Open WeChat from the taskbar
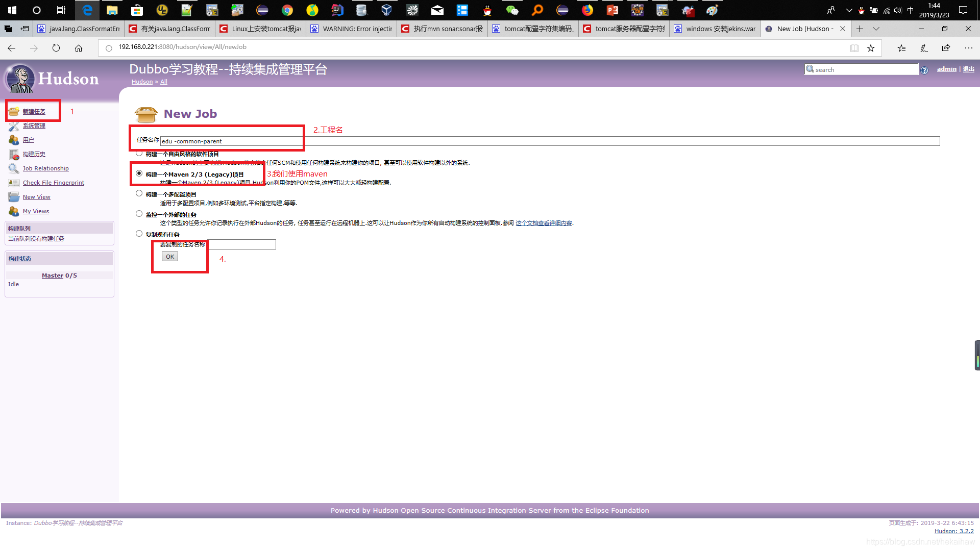The width and height of the screenshot is (980, 551). (x=512, y=10)
